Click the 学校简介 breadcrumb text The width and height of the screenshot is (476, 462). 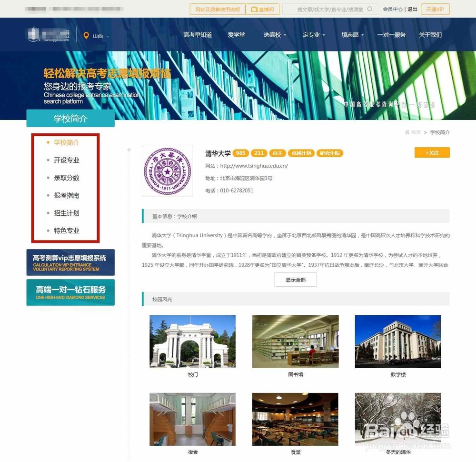coord(439,132)
